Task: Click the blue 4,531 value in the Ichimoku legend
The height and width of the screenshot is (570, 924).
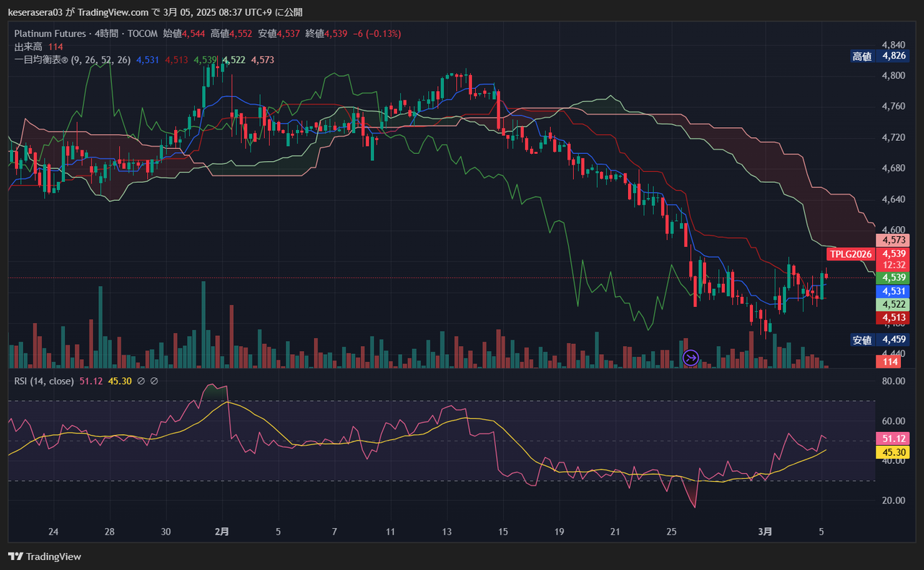Action: [x=147, y=60]
